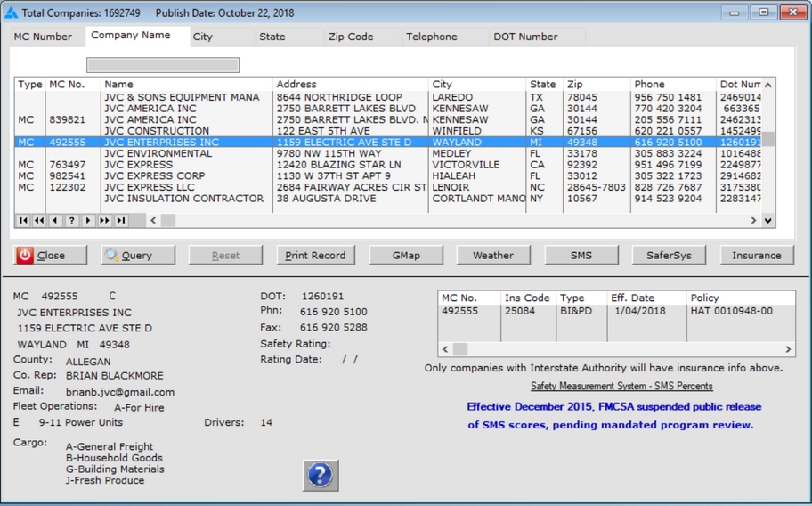The image size is (812, 506).
Task: Jump to last record in navigator
Action: 121,220
